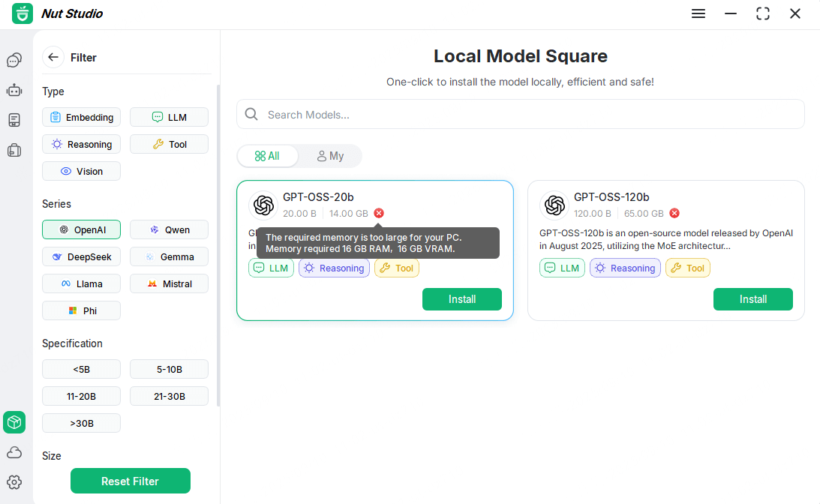Select the Phi series filter
The height and width of the screenshot is (504, 820).
tap(81, 310)
